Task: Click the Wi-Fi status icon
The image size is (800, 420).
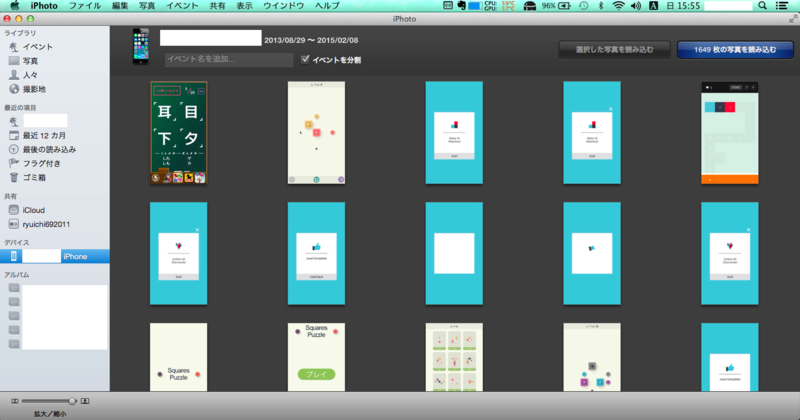Action: click(x=618, y=6)
